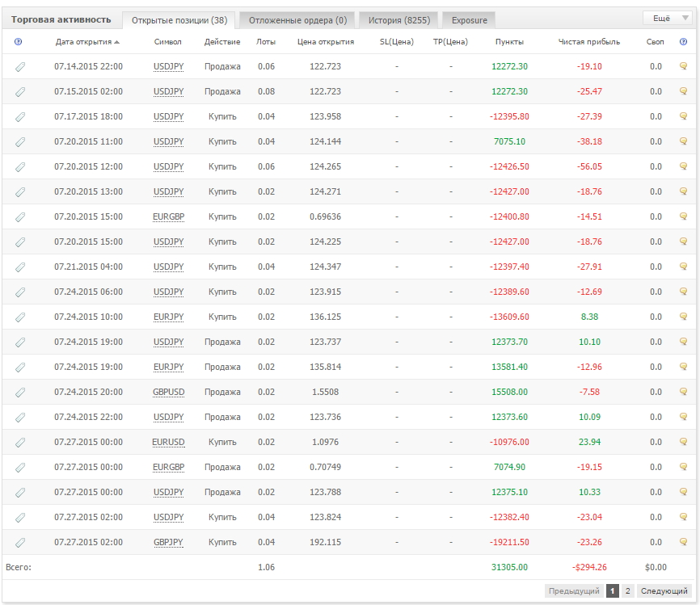700x605 pixels.
Task: Open the Ещё dropdown menu
Action: [x=668, y=19]
